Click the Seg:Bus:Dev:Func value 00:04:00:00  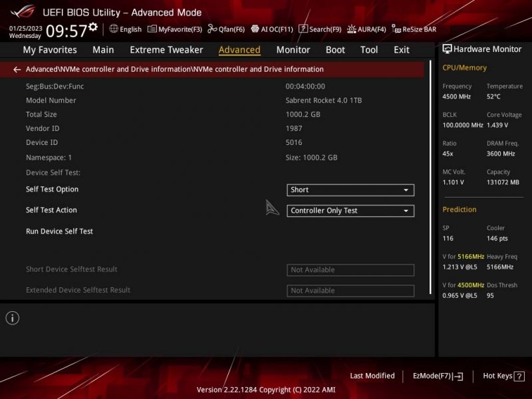point(305,86)
